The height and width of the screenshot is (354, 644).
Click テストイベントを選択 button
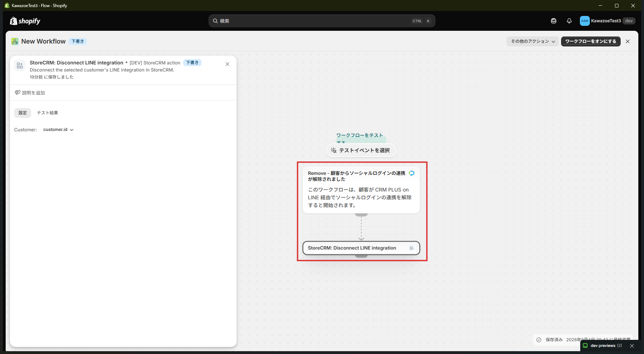361,150
